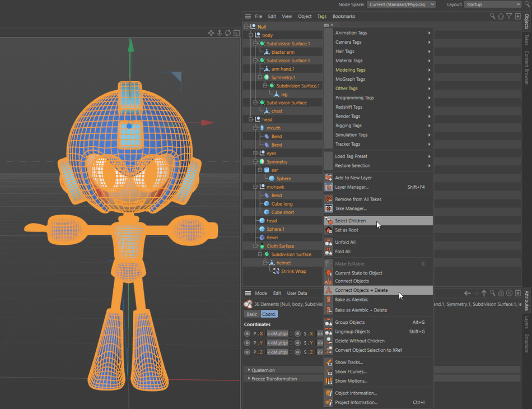The image size is (532, 409).
Task: Click the Object Manager filter icon
Action: pyautogui.click(x=509, y=16)
